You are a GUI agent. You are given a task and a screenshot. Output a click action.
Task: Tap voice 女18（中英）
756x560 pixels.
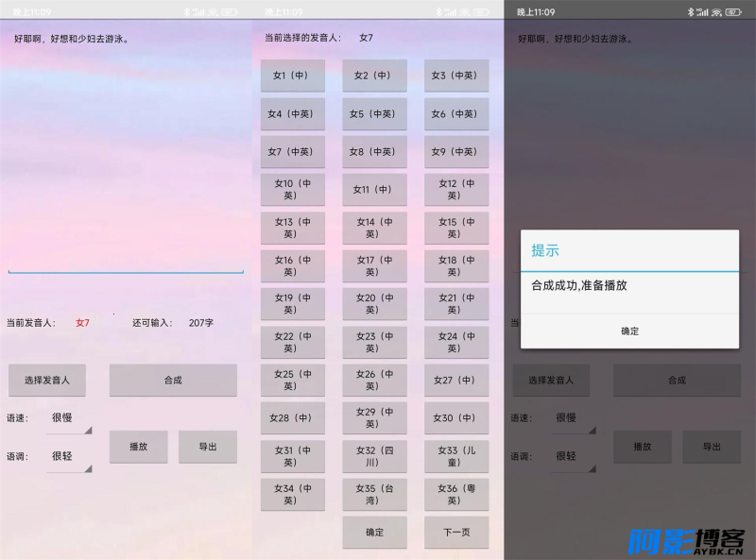pyautogui.click(x=456, y=266)
